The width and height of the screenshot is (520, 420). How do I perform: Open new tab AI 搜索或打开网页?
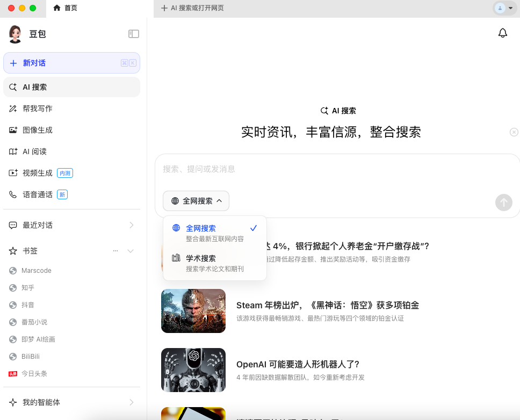192,8
